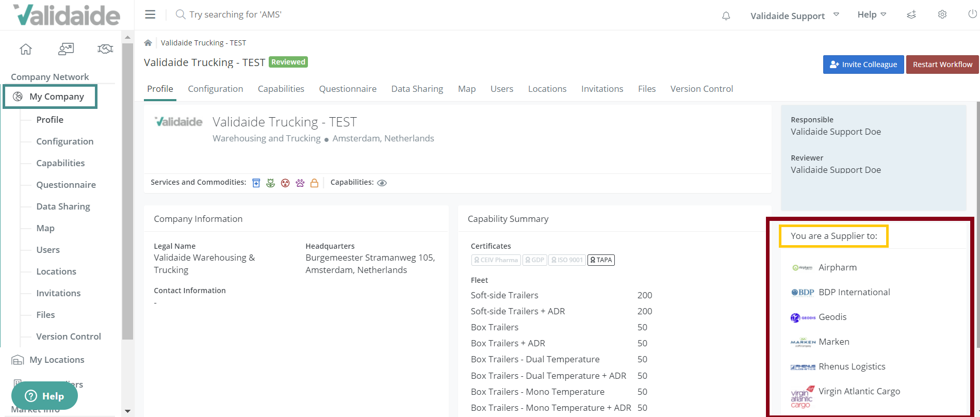Image resolution: width=980 pixels, height=417 pixels.
Task: Click the red radiation commodity icon
Action: pyautogui.click(x=285, y=183)
